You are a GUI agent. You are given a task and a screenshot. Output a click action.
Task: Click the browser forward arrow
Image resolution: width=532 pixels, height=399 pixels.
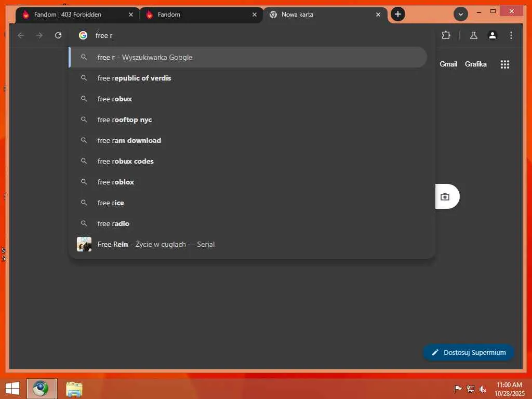pos(39,35)
